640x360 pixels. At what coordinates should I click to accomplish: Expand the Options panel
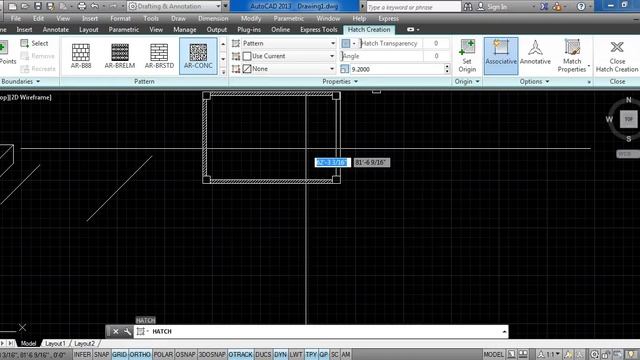[534, 82]
